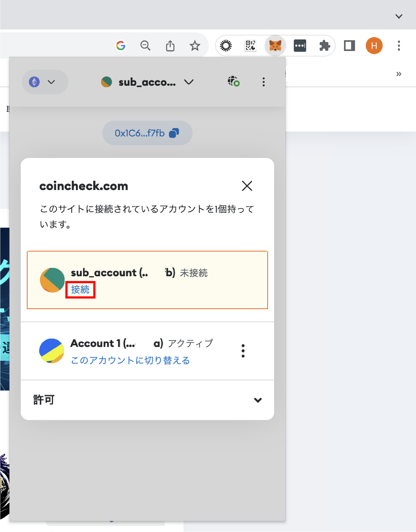Open Account 1 three-dot options menu
416x532 pixels.
tap(243, 351)
